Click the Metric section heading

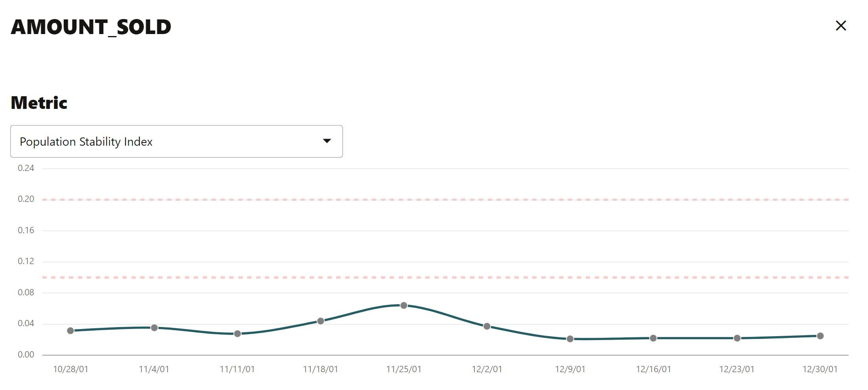click(x=39, y=103)
